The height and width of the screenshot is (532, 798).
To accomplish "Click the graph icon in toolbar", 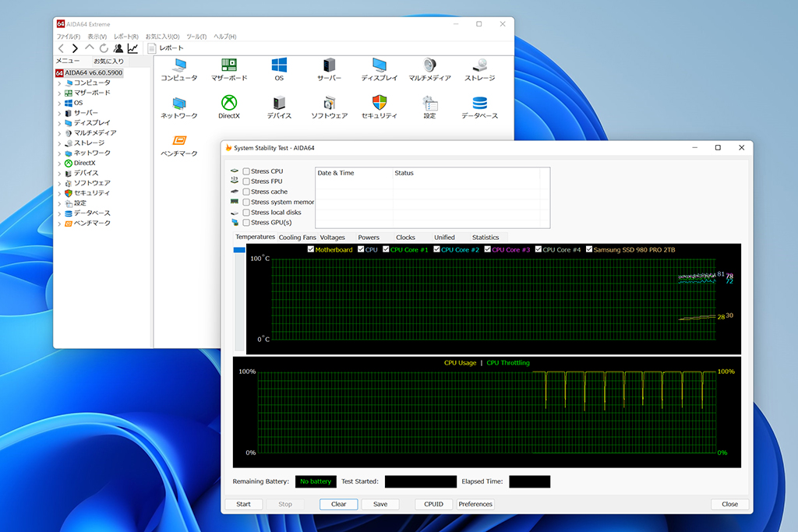I will pyautogui.click(x=132, y=48).
